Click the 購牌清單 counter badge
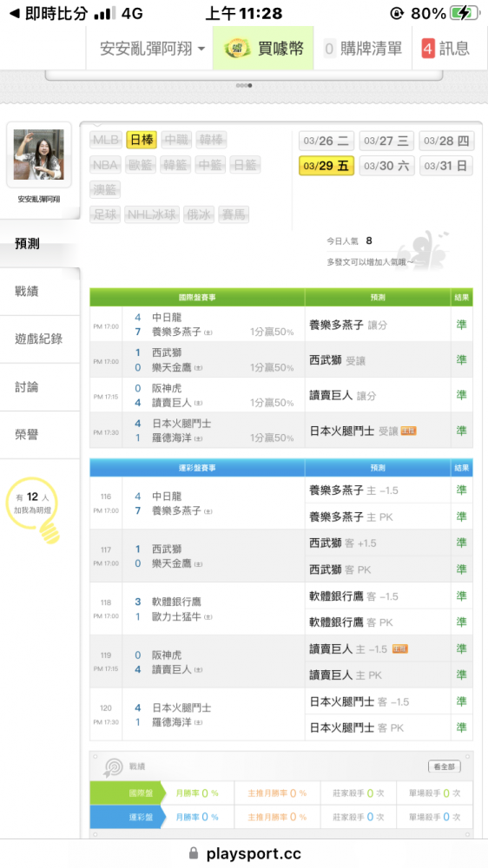Image resolution: width=488 pixels, height=868 pixels. pyautogui.click(x=329, y=49)
